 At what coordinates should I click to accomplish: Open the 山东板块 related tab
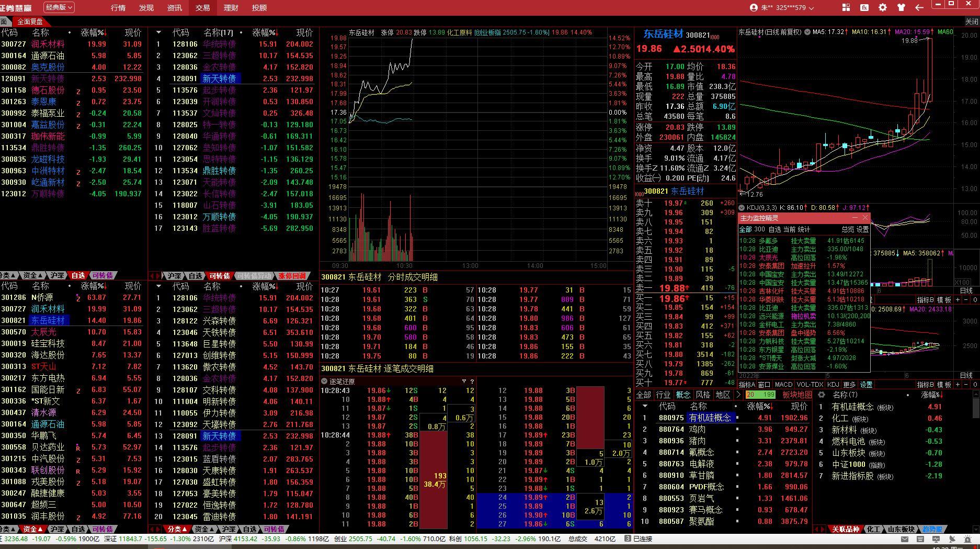point(901,529)
